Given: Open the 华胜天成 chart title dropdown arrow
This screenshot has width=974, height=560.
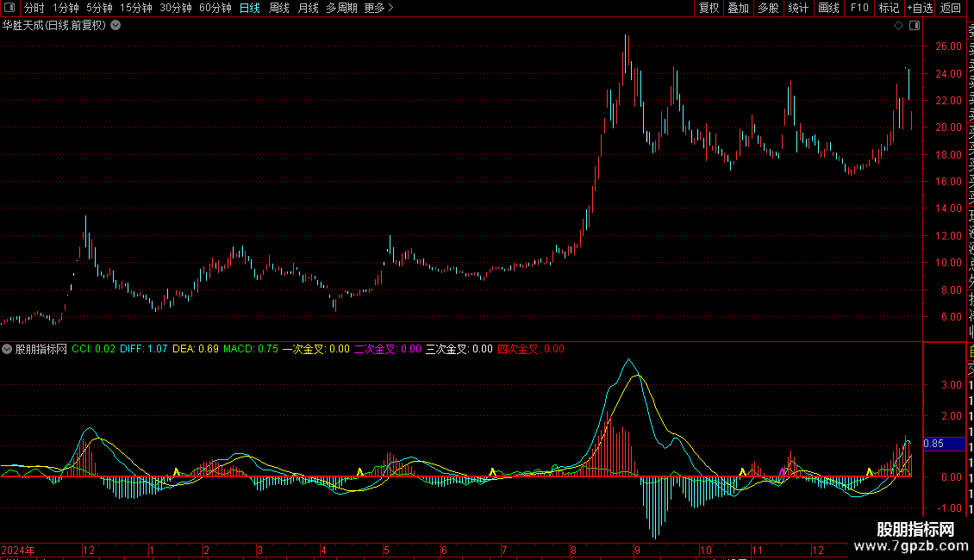Looking at the screenshot, I should 116,26.
